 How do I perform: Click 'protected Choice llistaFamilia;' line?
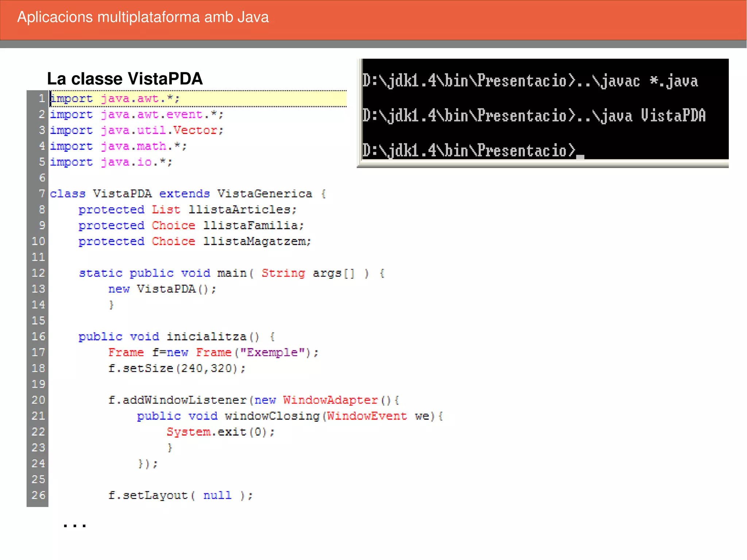click(191, 225)
